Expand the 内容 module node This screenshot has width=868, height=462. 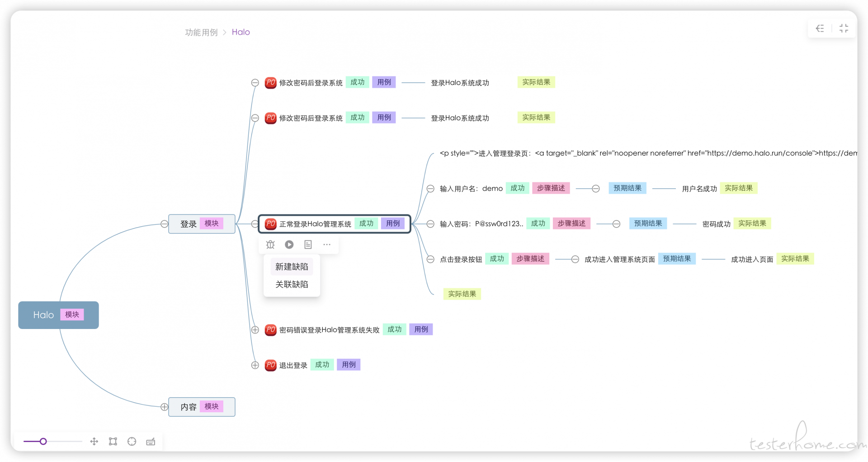(164, 407)
